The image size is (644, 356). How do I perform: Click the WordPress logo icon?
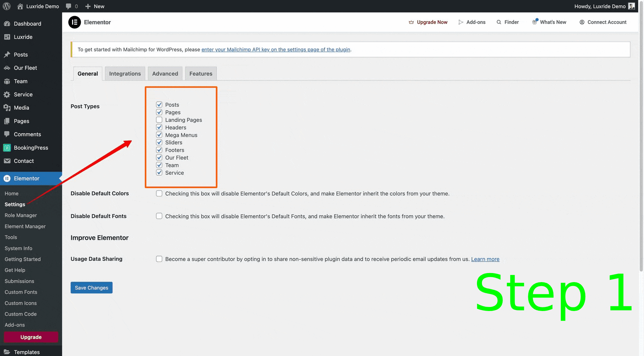pyautogui.click(x=7, y=6)
